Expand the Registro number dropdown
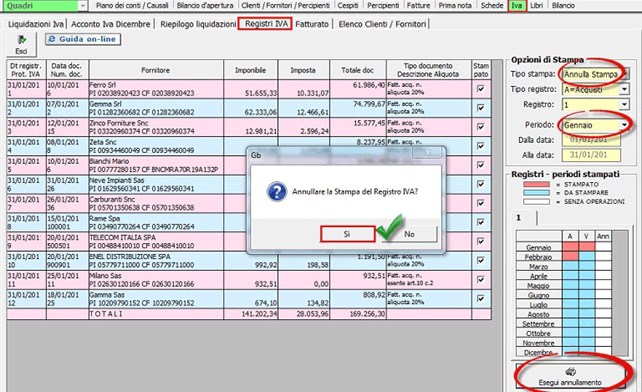The height and width of the screenshot is (392, 642). pos(624,105)
